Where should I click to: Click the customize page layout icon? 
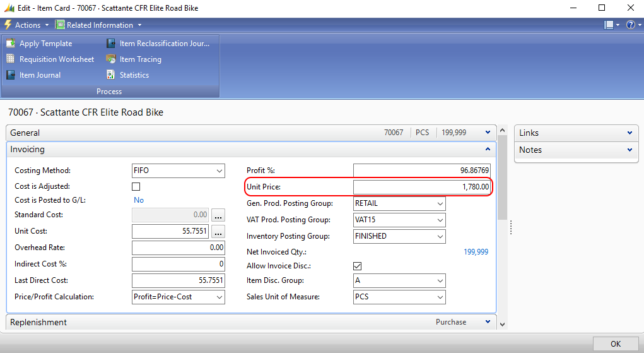click(609, 25)
